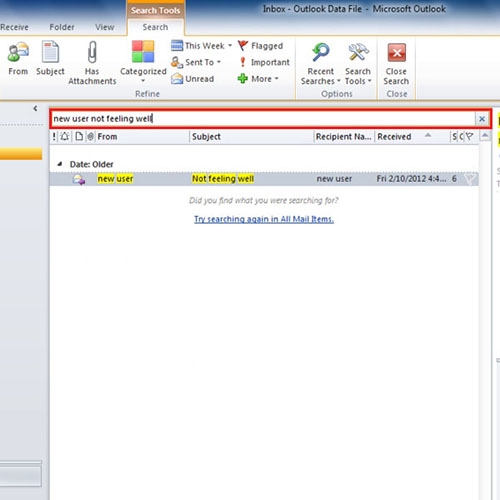Select the Has Attachments paperclip icon
Image resolution: width=500 pixels, height=500 pixels.
coord(92,52)
